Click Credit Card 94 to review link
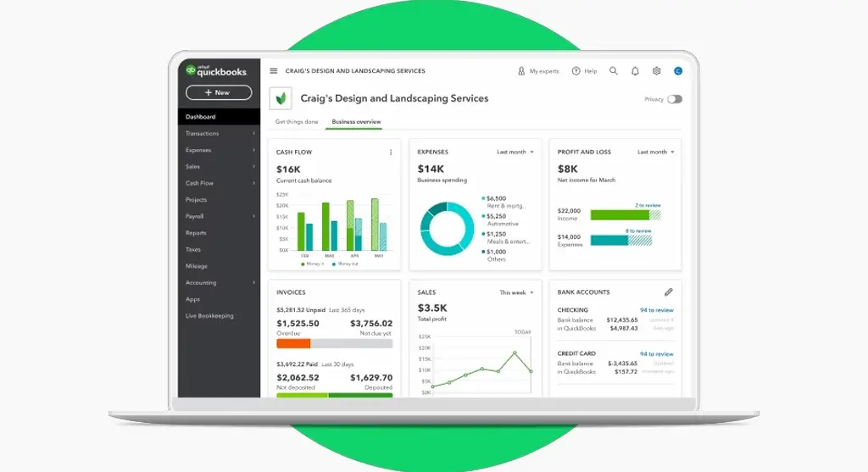Viewport: 868px width, 472px height. pos(657,353)
